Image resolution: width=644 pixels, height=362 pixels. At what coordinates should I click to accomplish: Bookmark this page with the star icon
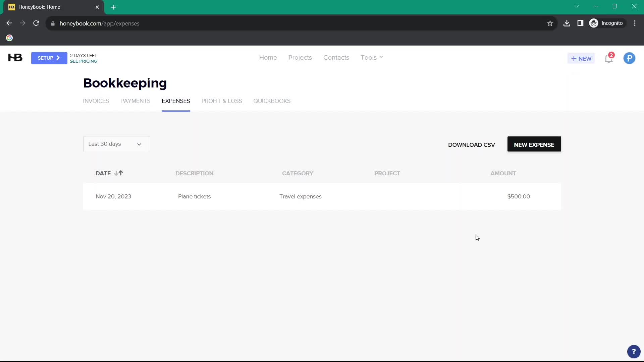(x=550, y=23)
